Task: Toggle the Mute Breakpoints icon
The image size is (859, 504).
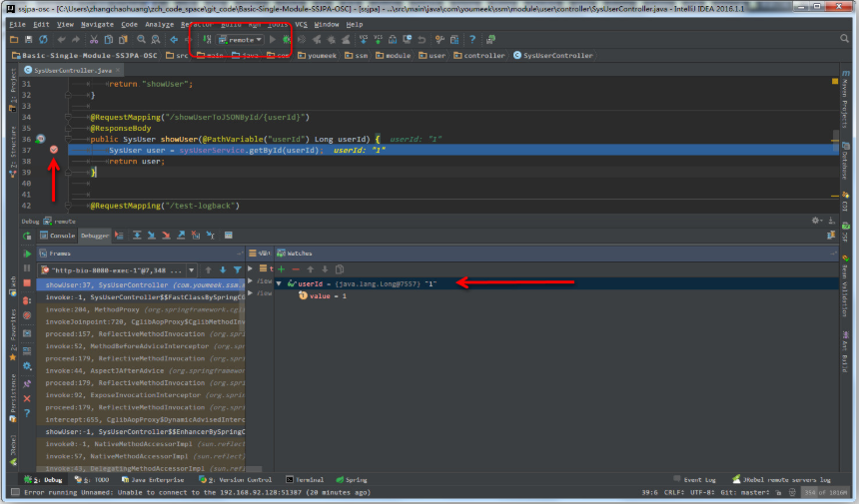Action: pos(27,315)
